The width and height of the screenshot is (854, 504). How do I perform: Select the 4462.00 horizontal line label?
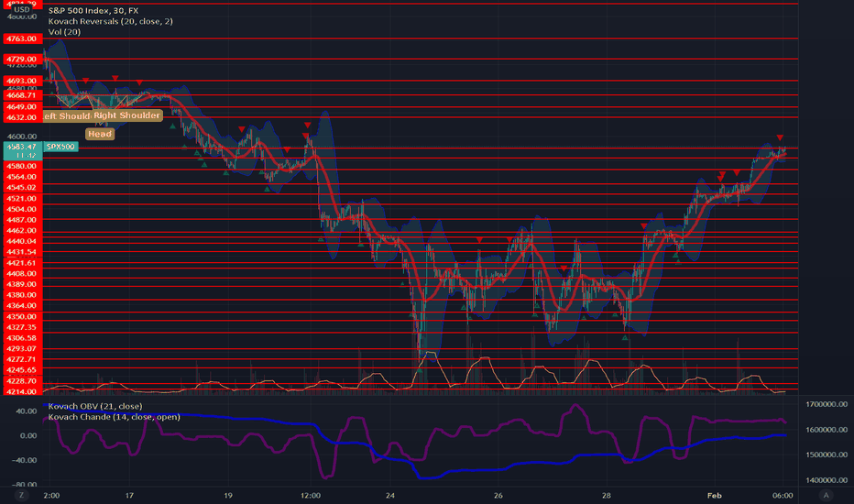pos(22,231)
